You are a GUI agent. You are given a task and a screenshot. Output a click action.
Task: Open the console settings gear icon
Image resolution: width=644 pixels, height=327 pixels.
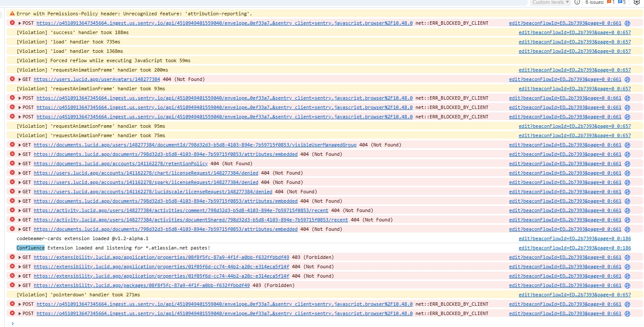pyautogui.click(x=636, y=2)
